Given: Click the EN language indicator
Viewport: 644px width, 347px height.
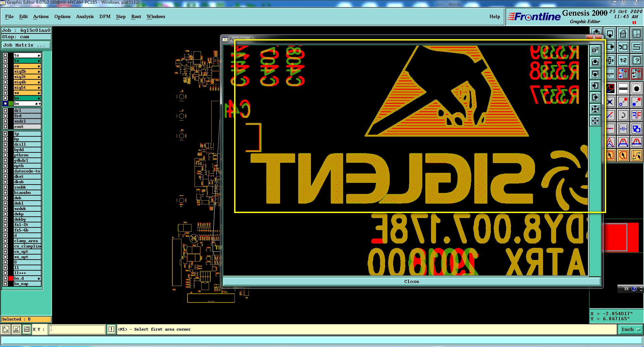Looking at the screenshot, I should click(x=626, y=289).
